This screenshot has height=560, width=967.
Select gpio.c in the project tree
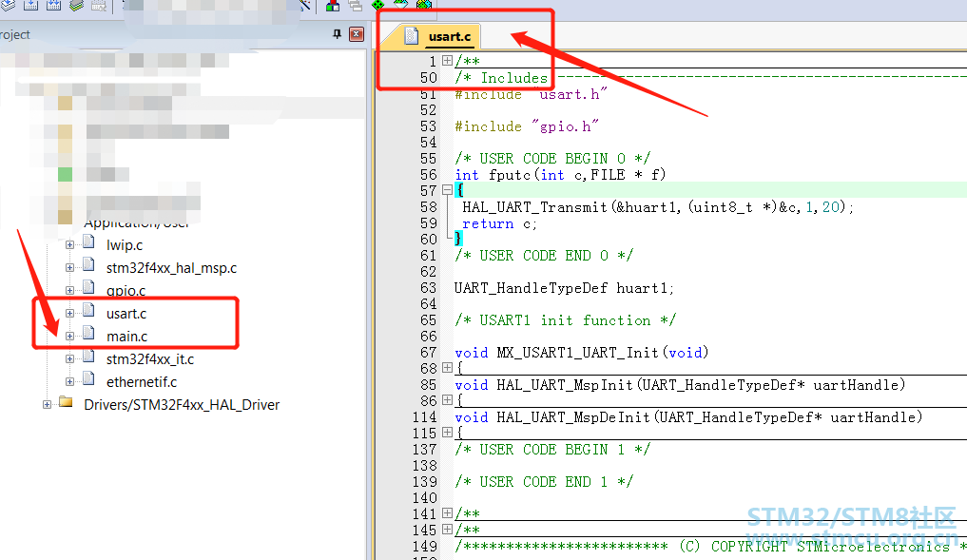pos(126,291)
